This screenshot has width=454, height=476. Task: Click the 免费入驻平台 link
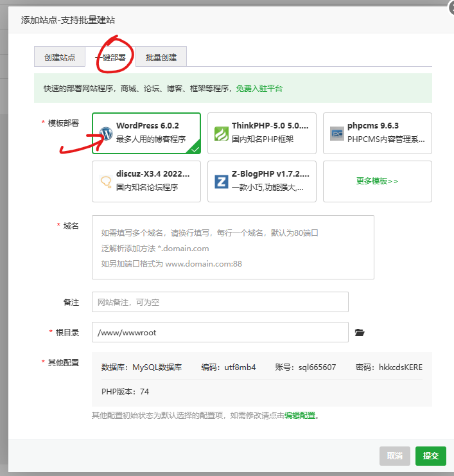pyautogui.click(x=259, y=89)
